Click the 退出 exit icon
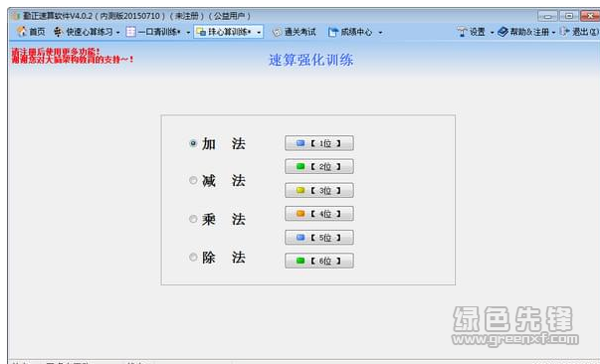600x364 pixels. coord(564,32)
